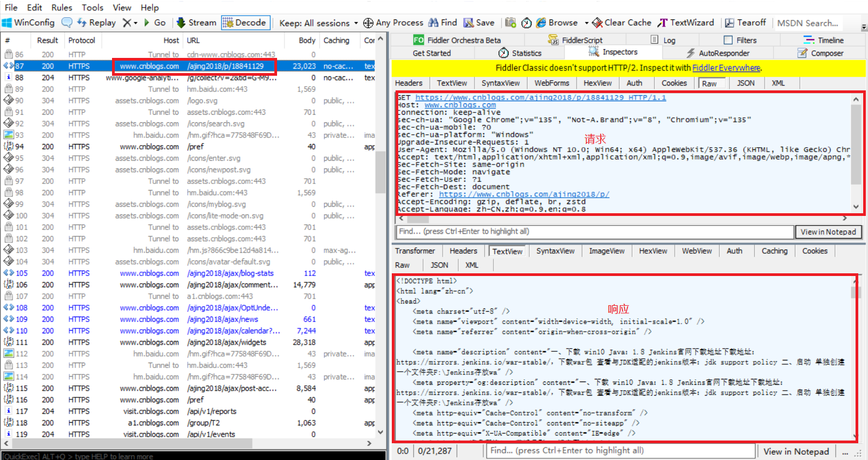Switch to the FiddlerScript tab

coord(575,40)
